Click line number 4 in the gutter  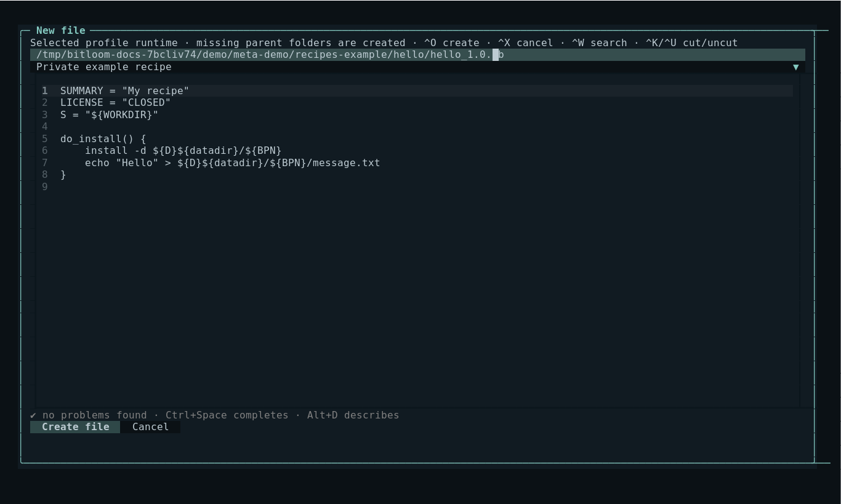(x=45, y=127)
